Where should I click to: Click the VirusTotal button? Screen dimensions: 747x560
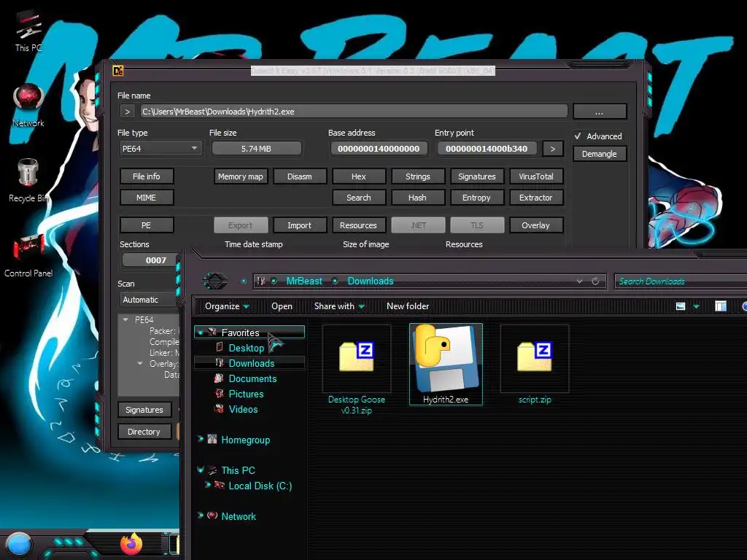536,176
